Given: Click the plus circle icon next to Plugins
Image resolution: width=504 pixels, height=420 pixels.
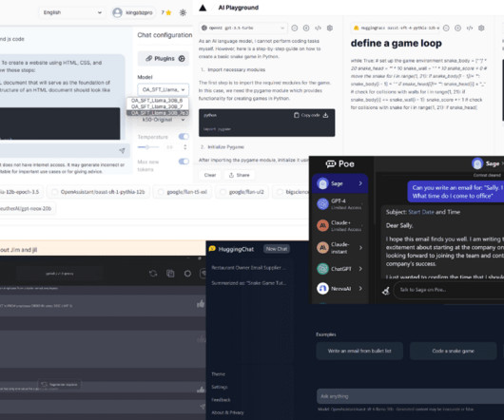Looking at the screenshot, I should coord(182,59).
